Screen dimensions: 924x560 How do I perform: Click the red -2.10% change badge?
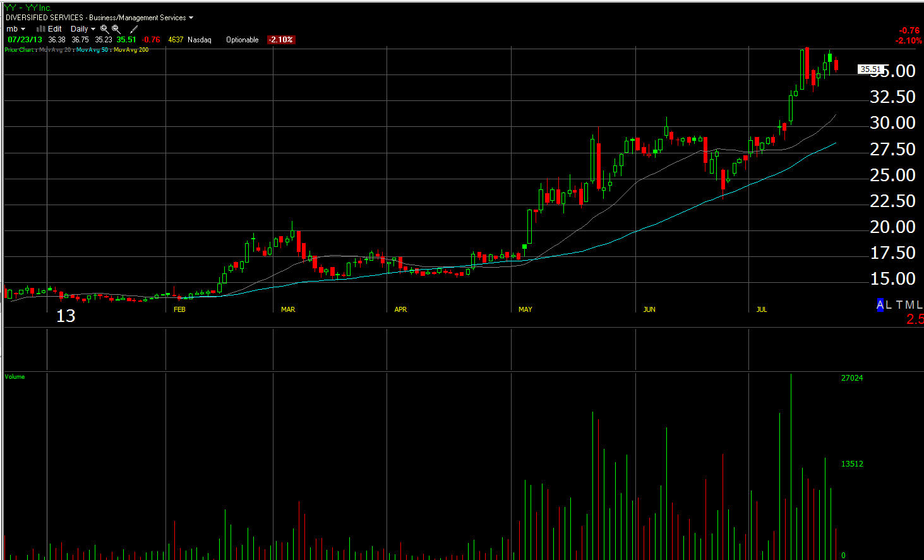[280, 40]
